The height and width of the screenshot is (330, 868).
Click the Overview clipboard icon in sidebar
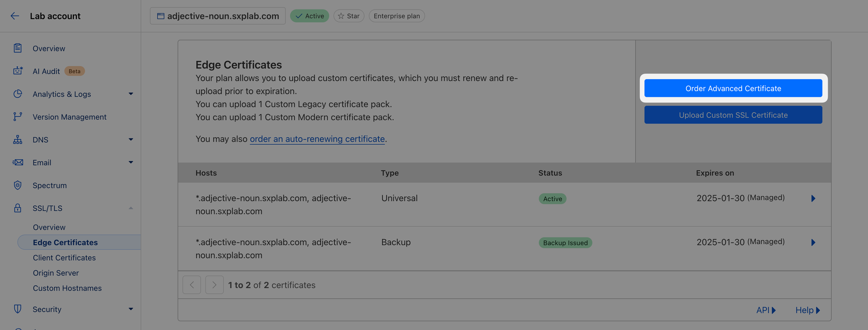[x=18, y=48]
